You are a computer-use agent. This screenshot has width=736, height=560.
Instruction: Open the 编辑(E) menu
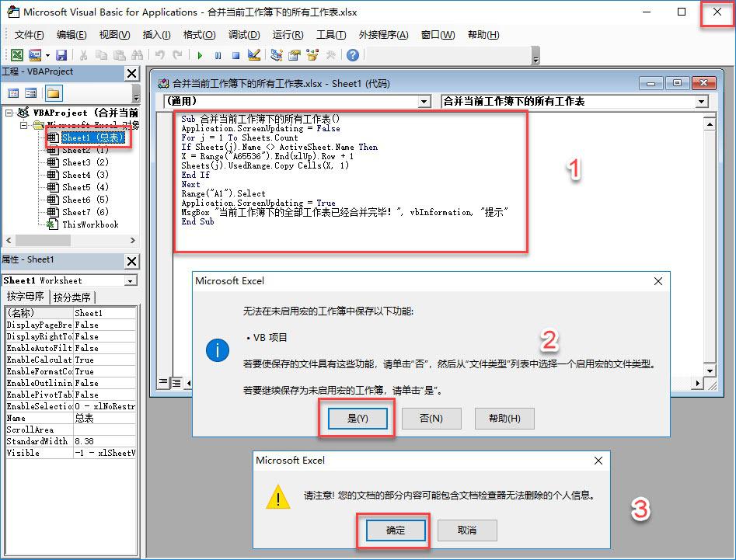pos(72,35)
